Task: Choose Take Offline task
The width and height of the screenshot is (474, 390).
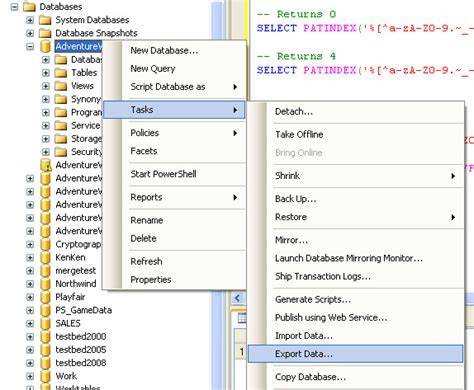Action: click(356, 135)
